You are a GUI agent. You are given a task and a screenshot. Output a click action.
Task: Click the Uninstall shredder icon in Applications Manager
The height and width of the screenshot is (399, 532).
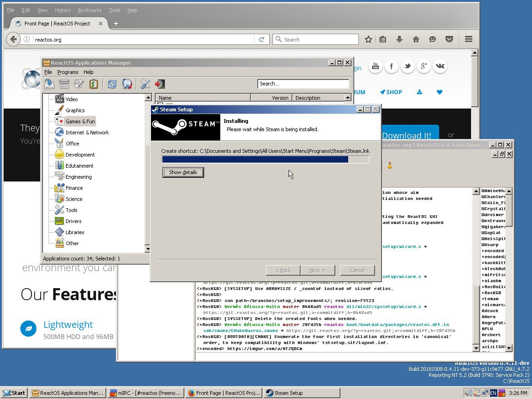[64, 84]
